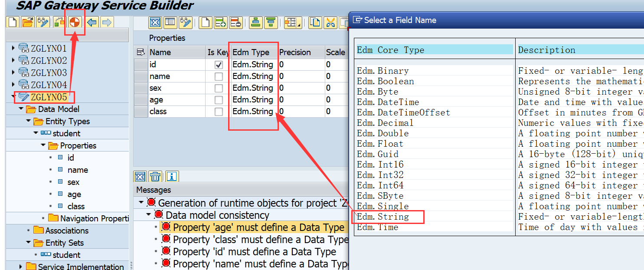Click the Precision cell for the id row

point(301,65)
